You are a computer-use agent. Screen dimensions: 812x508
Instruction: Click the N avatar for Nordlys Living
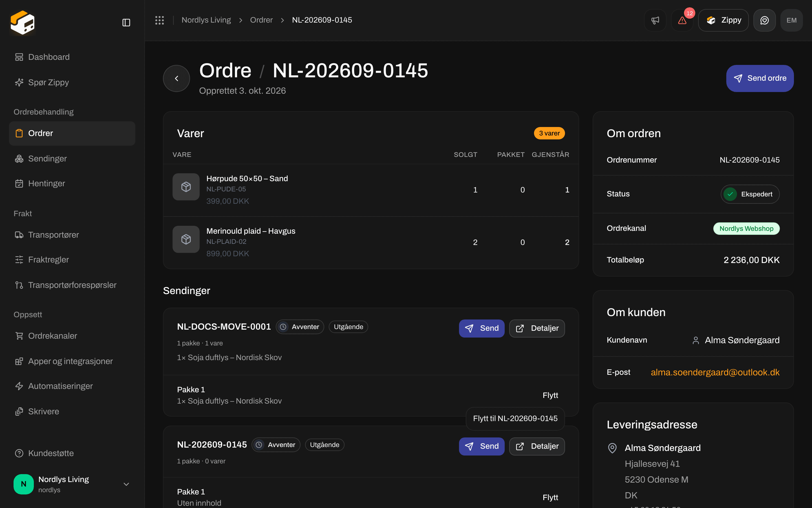[x=23, y=484]
